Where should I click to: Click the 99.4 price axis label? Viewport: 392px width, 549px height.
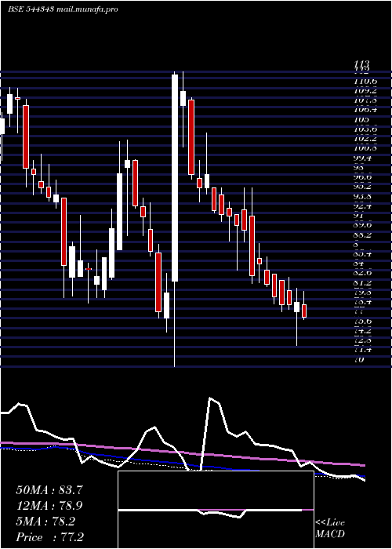point(364,158)
